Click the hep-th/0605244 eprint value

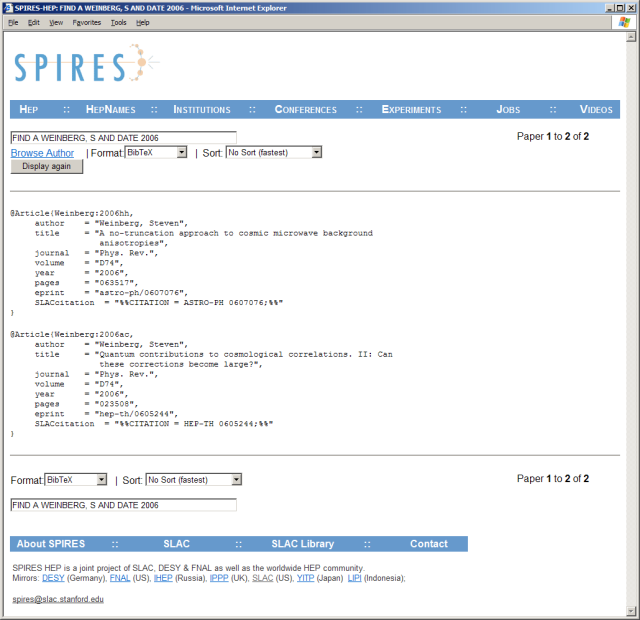point(136,414)
